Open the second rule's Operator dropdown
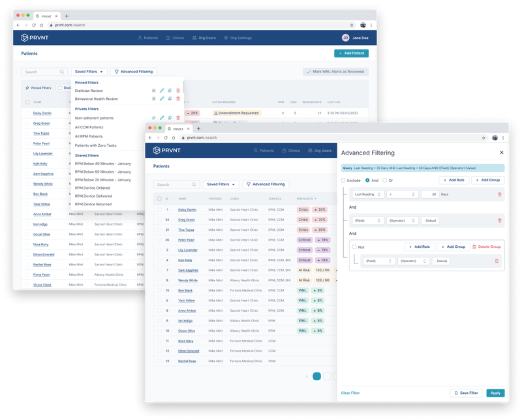The image size is (522, 420). [x=402, y=220]
